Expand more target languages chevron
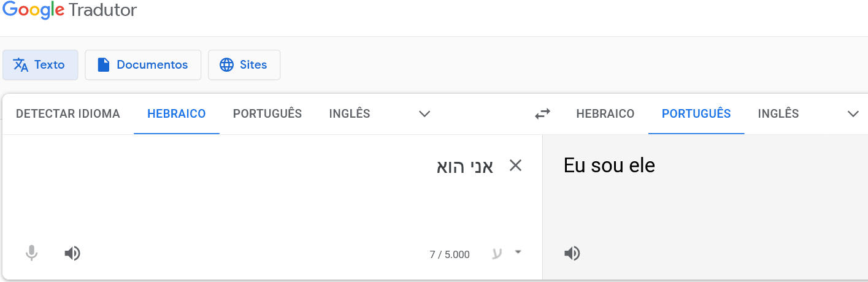 (853, 114)
